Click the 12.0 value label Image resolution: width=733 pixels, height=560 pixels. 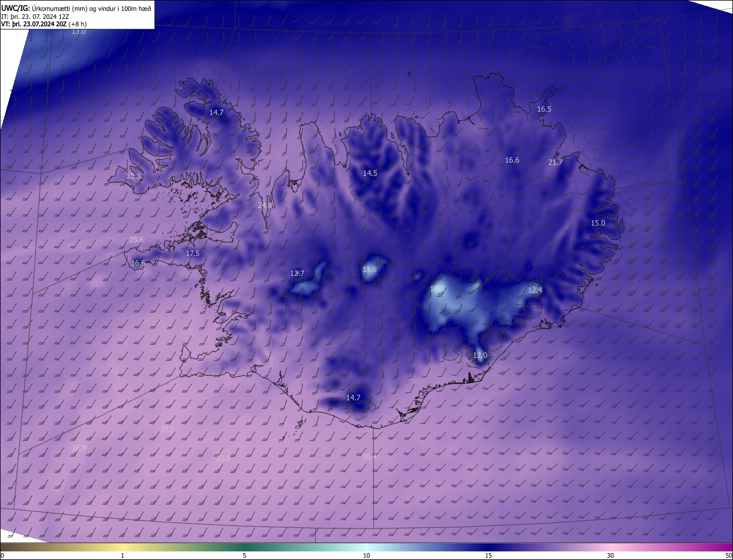point(480,355)
